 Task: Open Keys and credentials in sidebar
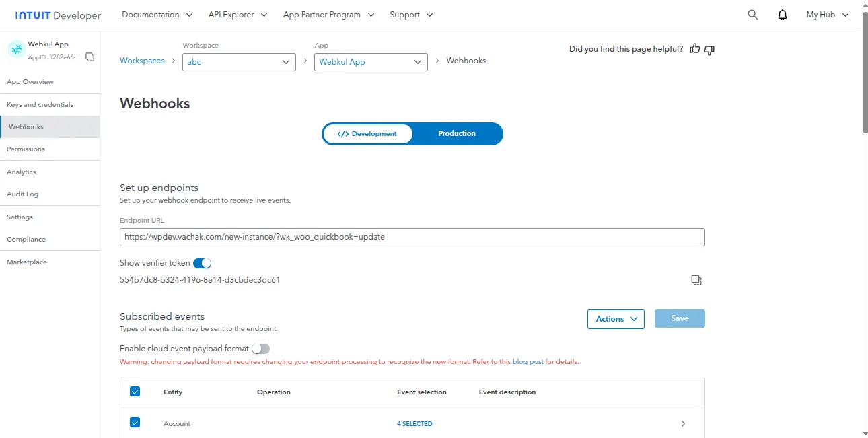pos(40,105)
